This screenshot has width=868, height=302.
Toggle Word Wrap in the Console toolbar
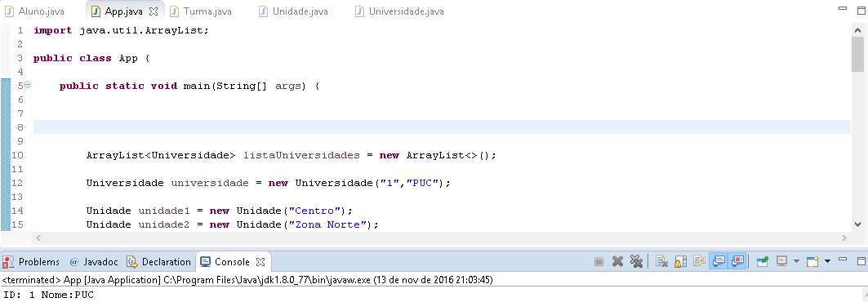699,262
